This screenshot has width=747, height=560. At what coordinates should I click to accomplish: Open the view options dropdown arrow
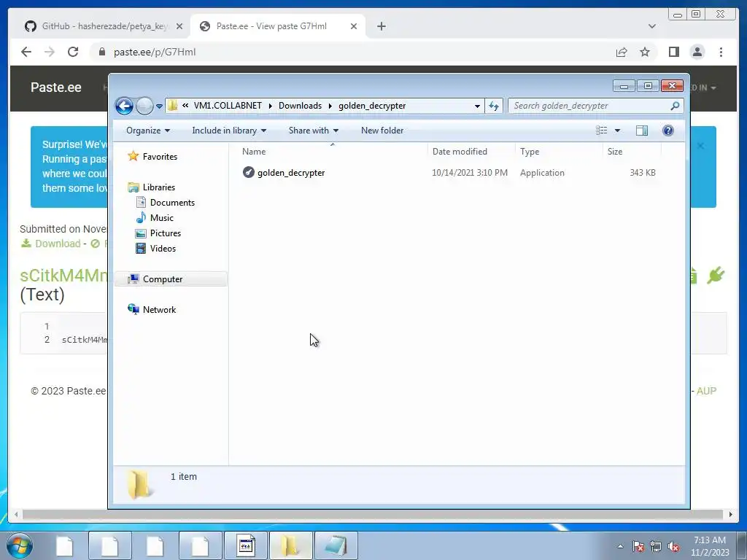coord(617,131)
